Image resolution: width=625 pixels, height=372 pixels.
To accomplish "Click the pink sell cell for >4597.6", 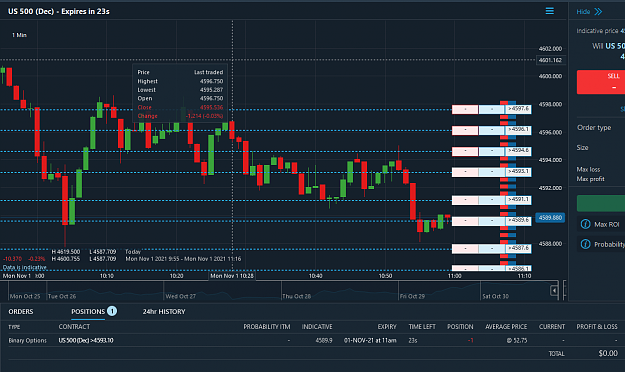I will pos(465,109).
